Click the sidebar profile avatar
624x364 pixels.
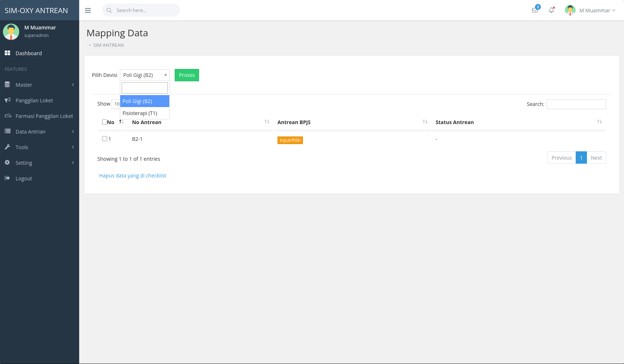click(x=11, y=32)
